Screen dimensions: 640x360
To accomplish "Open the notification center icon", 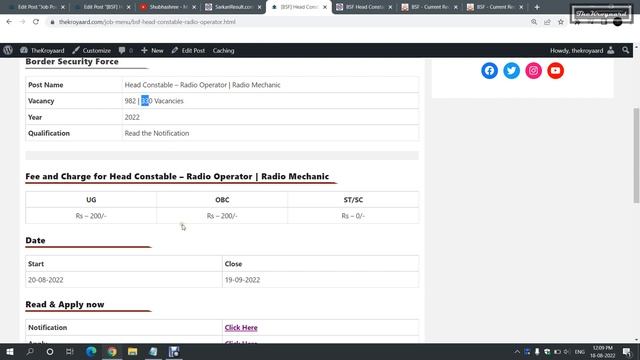I will [627, 351].
